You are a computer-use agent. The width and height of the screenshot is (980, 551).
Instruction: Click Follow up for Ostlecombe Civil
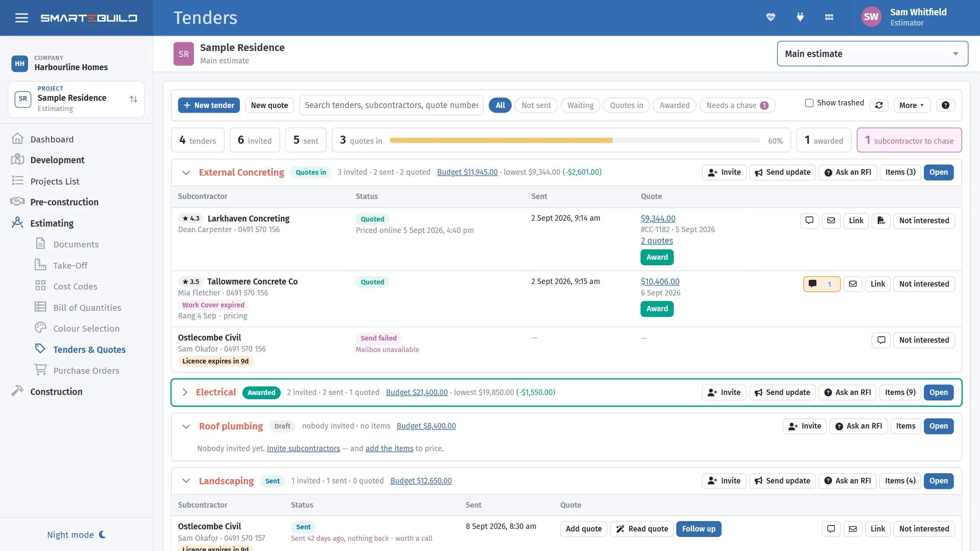tap(699, 529)
